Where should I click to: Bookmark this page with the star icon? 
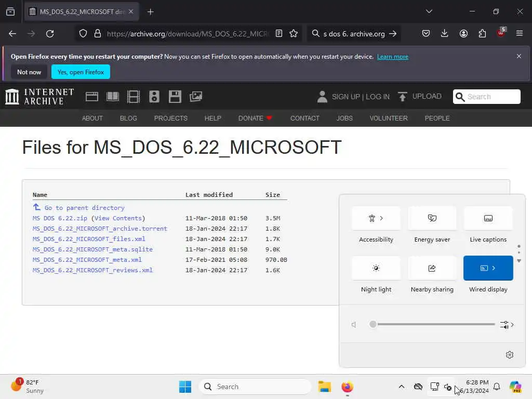point(294,34)
